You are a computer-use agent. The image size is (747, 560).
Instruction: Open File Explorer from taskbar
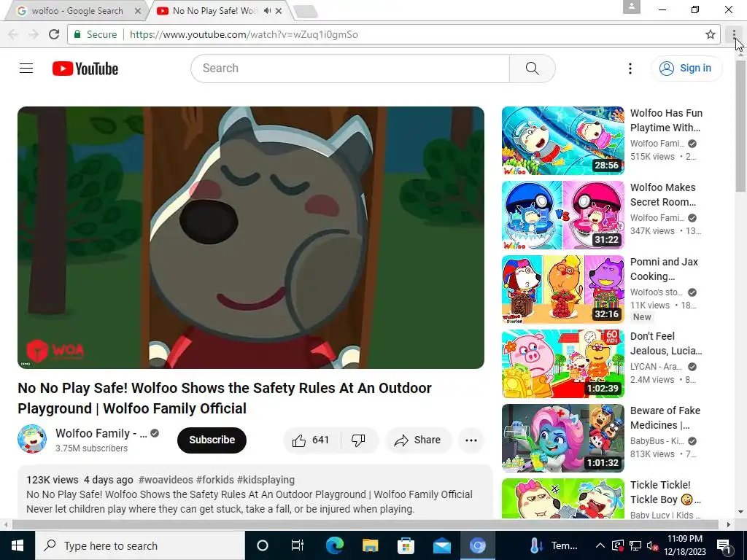(x=370, y=545)
